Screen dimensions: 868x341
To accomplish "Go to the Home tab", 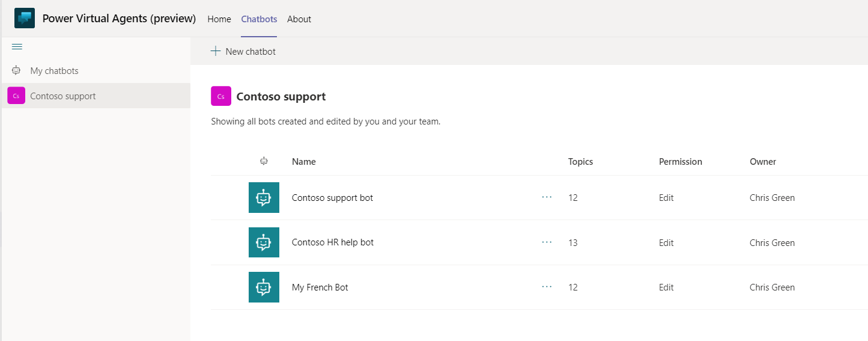I will pos(219,19).
